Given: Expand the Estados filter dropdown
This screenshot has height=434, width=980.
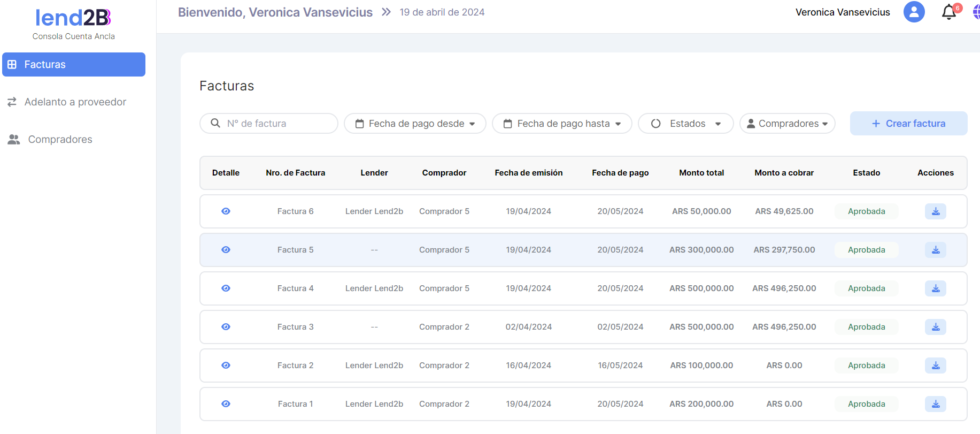Looking at the screenshot, I should pyautogui.click(x=685, y=124).
